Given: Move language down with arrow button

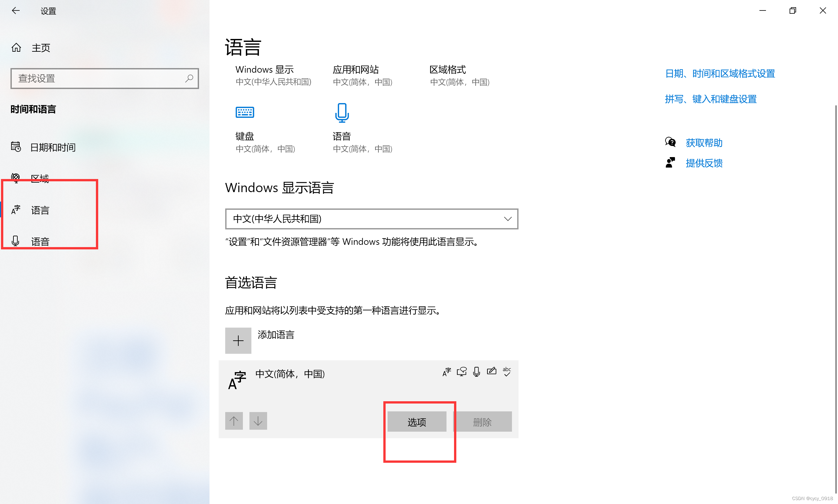Looking at the screenshot, I should tap(258, 421).
